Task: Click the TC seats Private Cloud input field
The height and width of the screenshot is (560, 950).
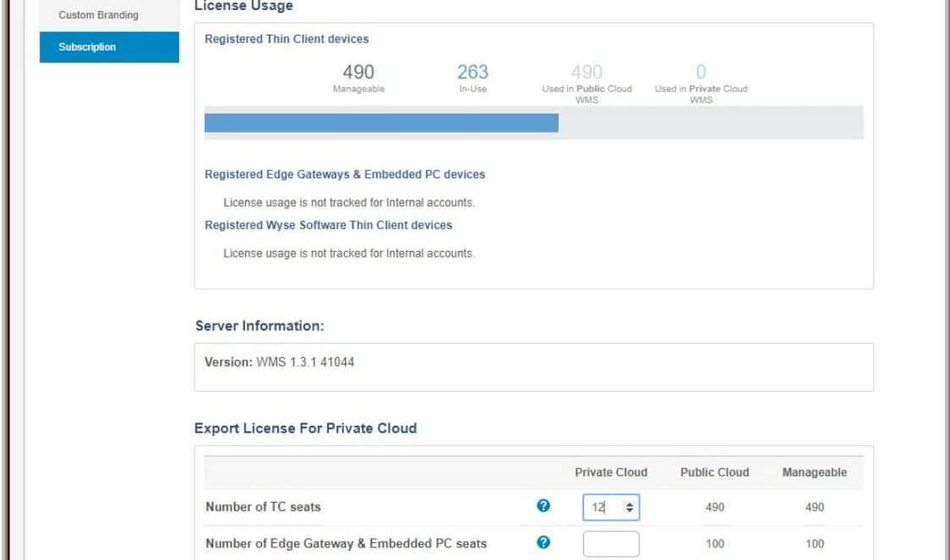Action: pos(611,508)
